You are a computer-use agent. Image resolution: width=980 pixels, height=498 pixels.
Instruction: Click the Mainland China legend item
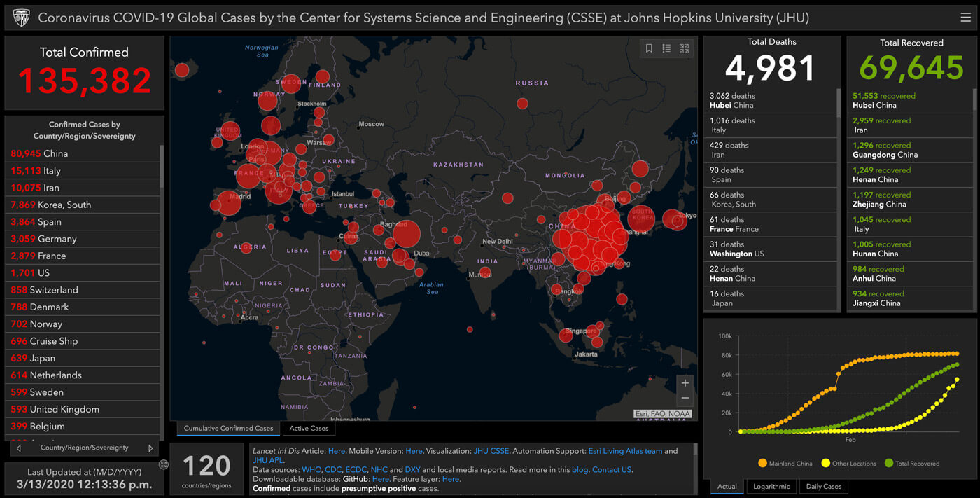point(785,463)
